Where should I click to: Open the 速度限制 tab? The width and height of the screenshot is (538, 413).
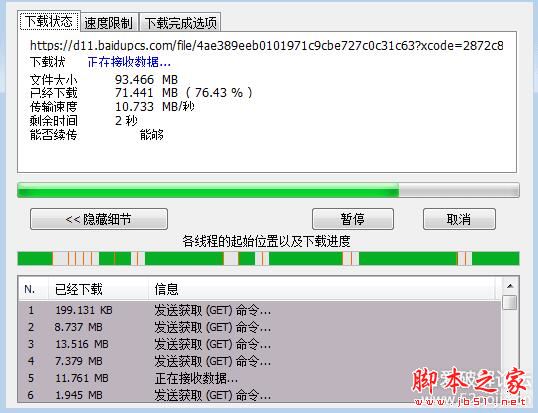109,23
